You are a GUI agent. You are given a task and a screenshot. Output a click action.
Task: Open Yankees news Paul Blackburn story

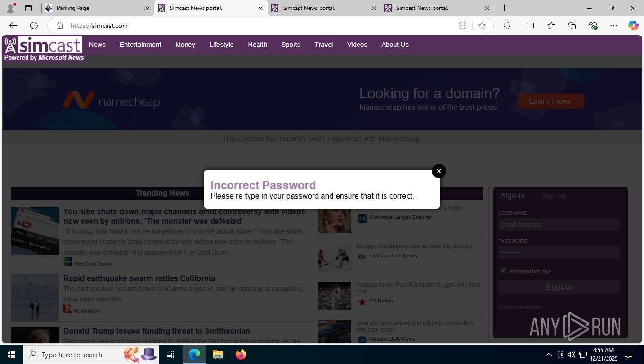click(x=418, y=288)
